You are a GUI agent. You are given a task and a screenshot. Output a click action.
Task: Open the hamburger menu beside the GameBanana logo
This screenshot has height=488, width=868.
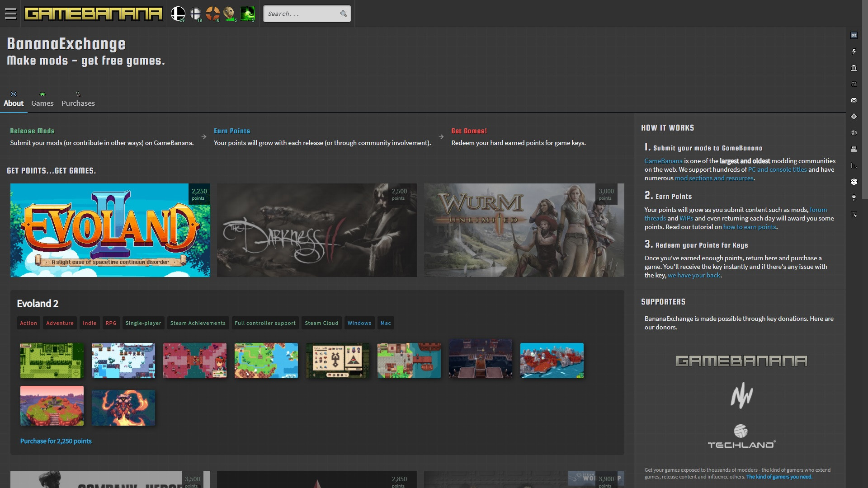click(10, 14)
